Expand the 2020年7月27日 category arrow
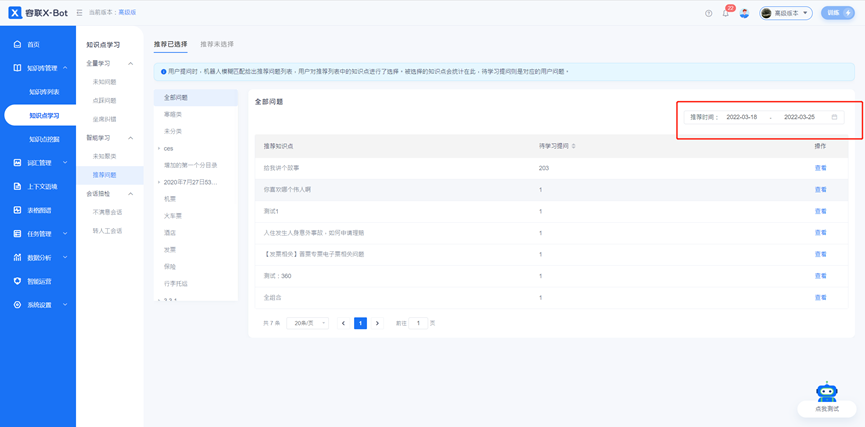Screen dimensions: 865x427 tap(159, 182)
